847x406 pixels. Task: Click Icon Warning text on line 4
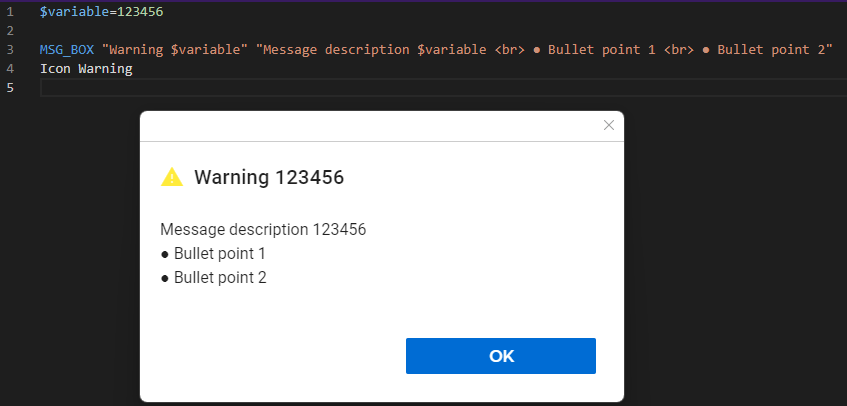pyautogui.click(x=86, y=69)
